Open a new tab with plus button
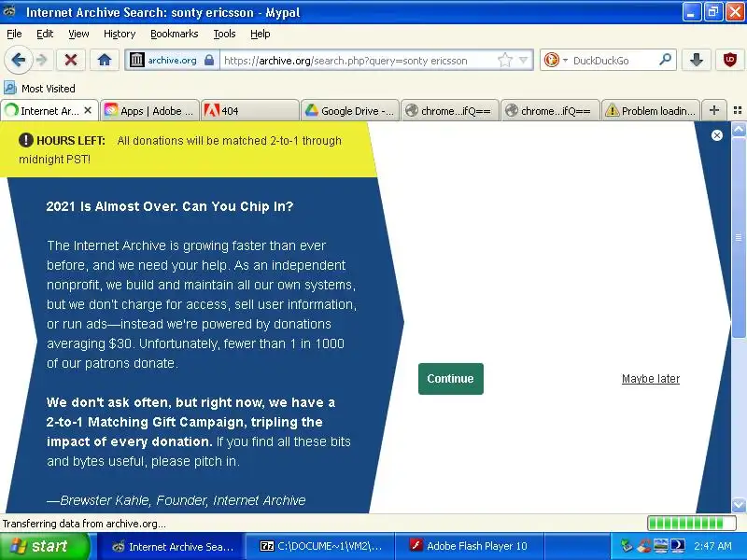The image size is (747, 560). 713,110
